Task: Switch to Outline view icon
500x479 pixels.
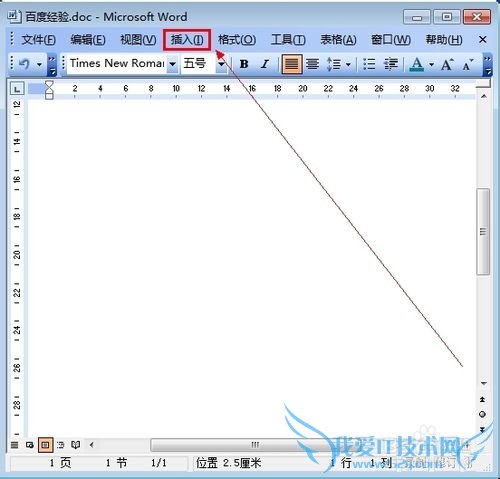Action: click(x=60, y=445)
